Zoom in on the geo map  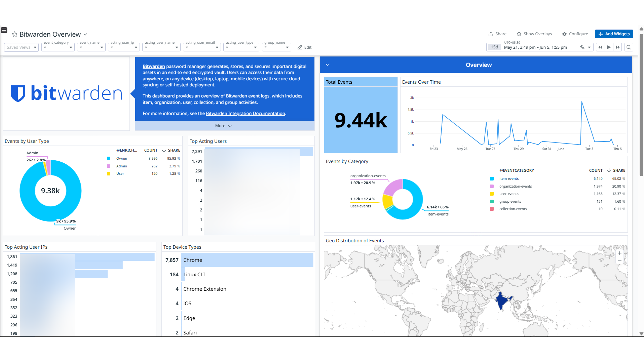619,253
